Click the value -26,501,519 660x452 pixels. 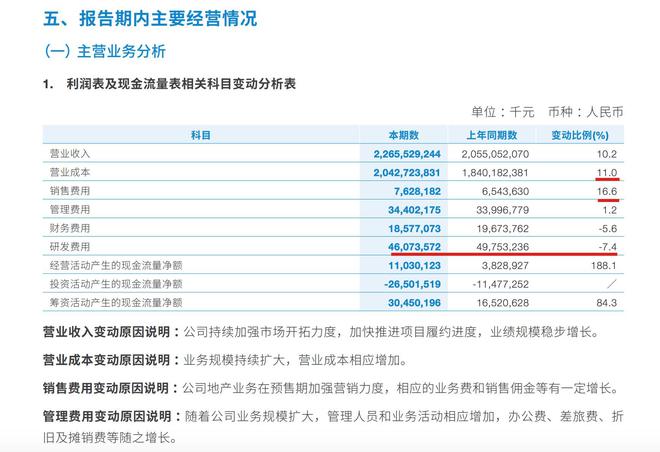point(412,284)
